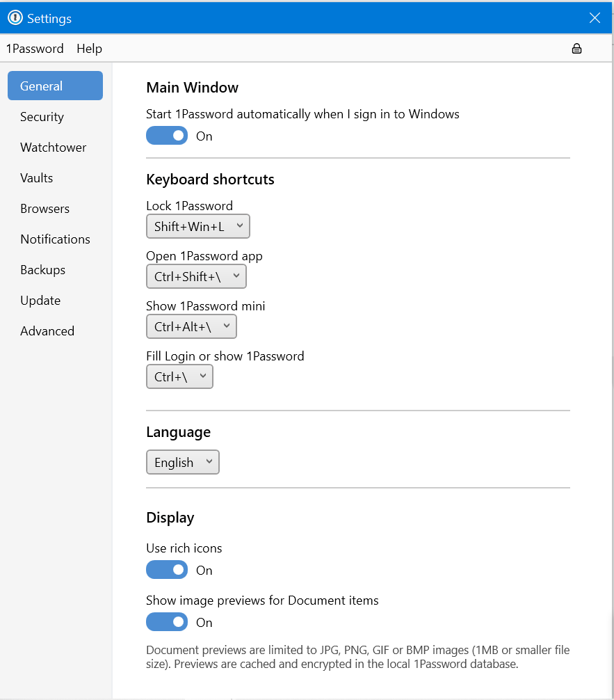Click the Use rich icons label

coord(184,548)
